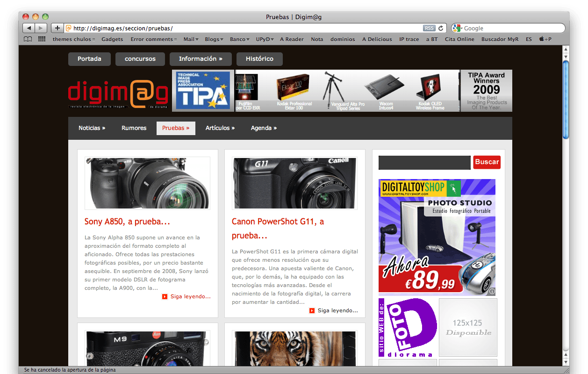Screen dimensions: 588x374
Task: Open Top Sites grid icon
Action: (42, 39)
